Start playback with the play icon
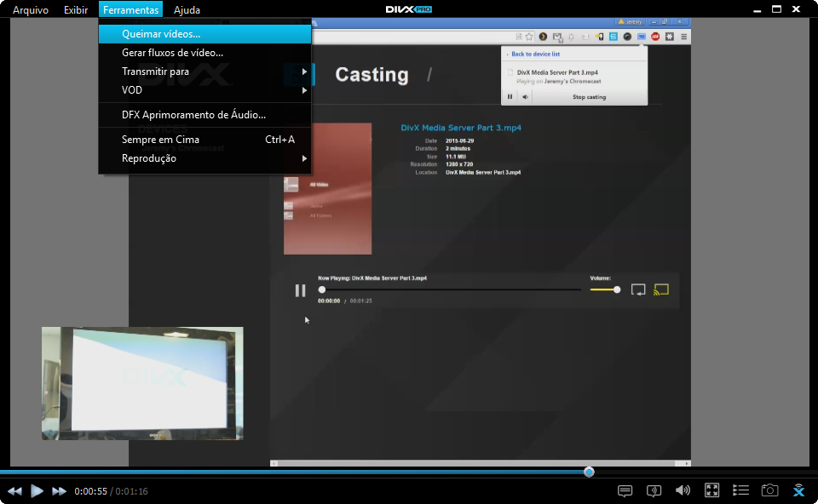Screen dimensions: 818x504 (36, 490)
